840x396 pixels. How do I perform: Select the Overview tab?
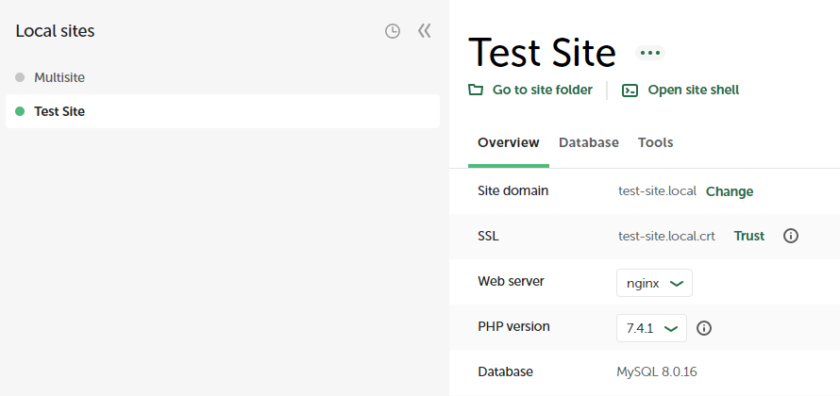tap(508, 143)
